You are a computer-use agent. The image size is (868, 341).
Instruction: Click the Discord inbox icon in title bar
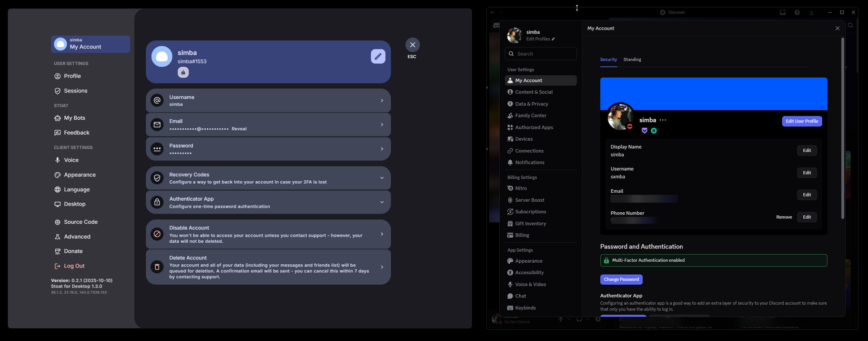click(x=783, y=13)
